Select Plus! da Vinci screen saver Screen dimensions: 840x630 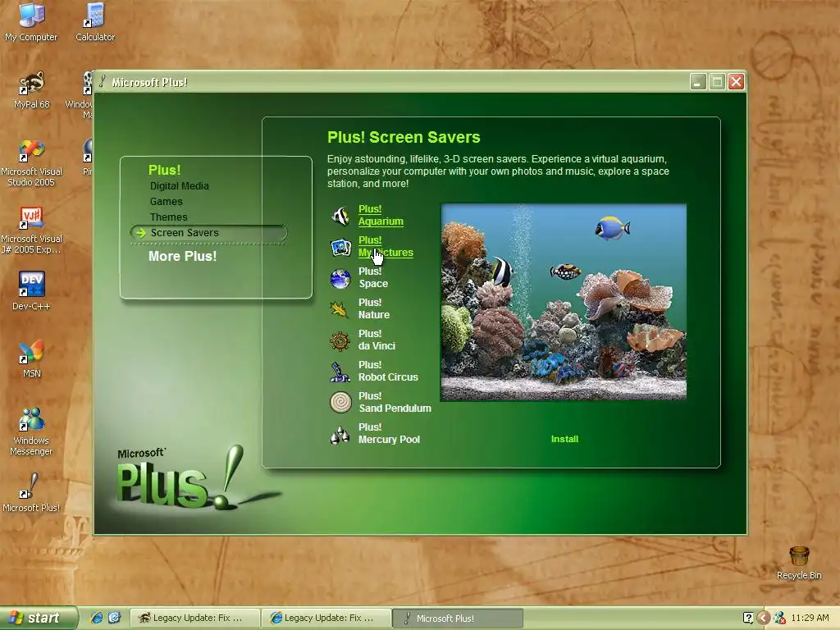click(377, 340)
